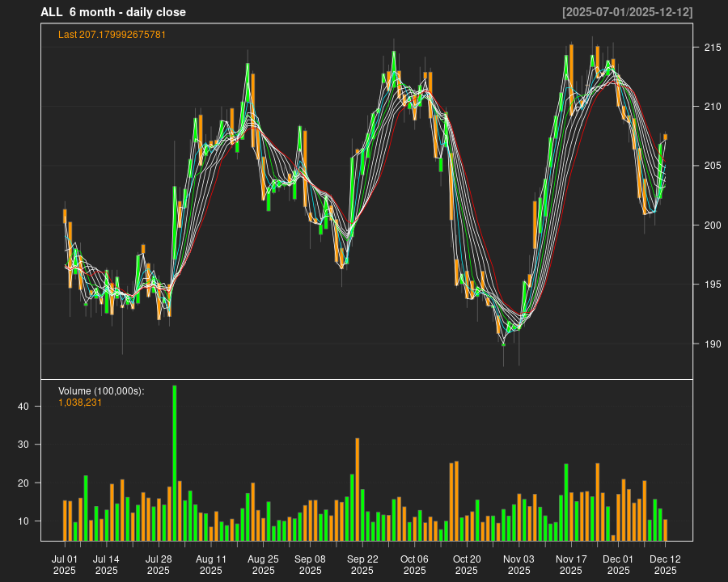This screenshot has width=728, height=582.
Task: Select the date range label in the top right
Action: coord(627,12)
